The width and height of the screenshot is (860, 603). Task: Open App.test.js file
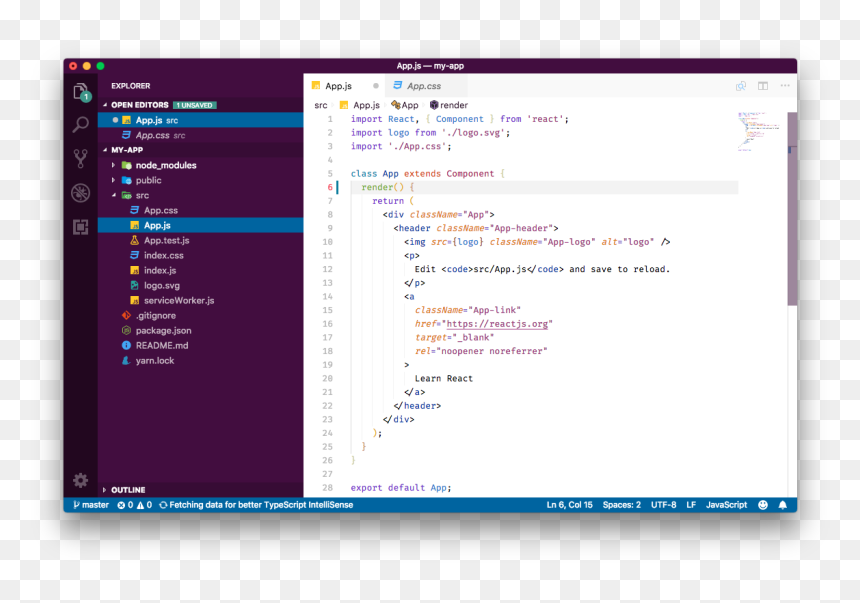pos(201,240)
